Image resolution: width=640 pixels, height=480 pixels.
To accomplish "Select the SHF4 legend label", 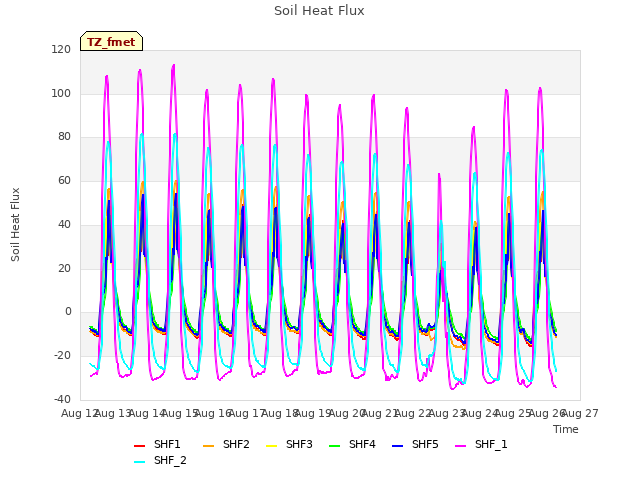I will click(x=362, y=444).
